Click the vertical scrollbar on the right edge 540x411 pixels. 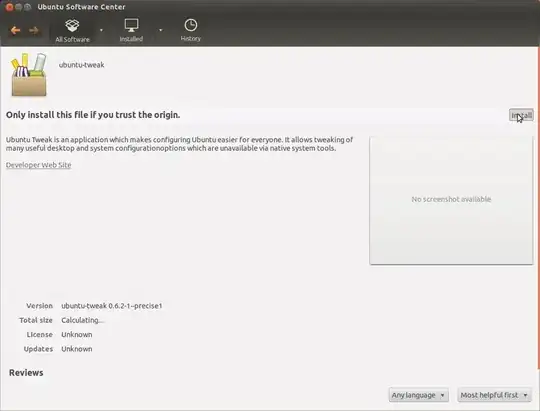pos(539,207)
